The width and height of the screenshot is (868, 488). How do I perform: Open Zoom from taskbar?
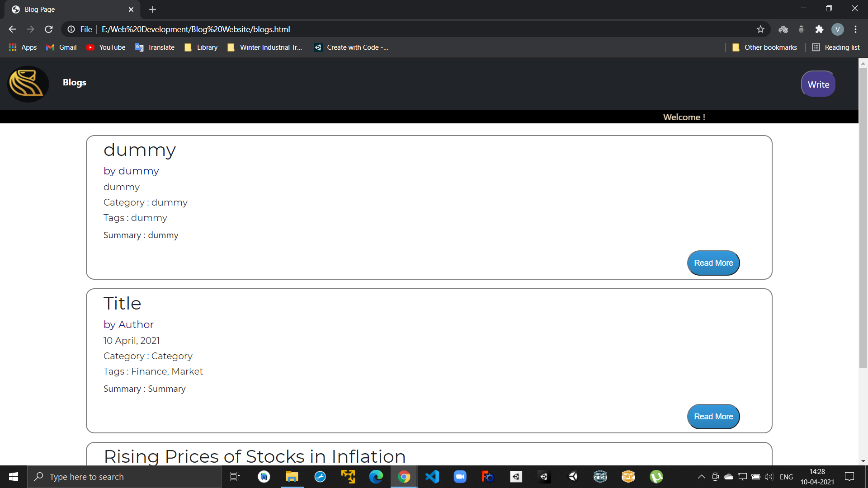[x=460, y=477]
